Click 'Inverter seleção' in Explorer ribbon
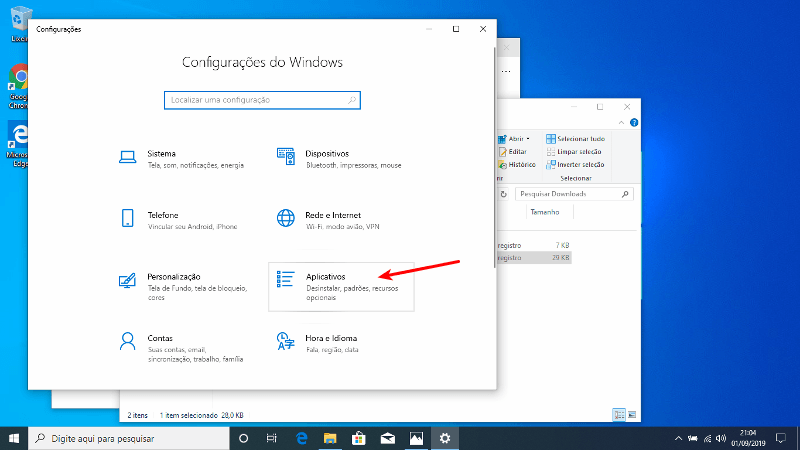800x450 pixels. 575,165
